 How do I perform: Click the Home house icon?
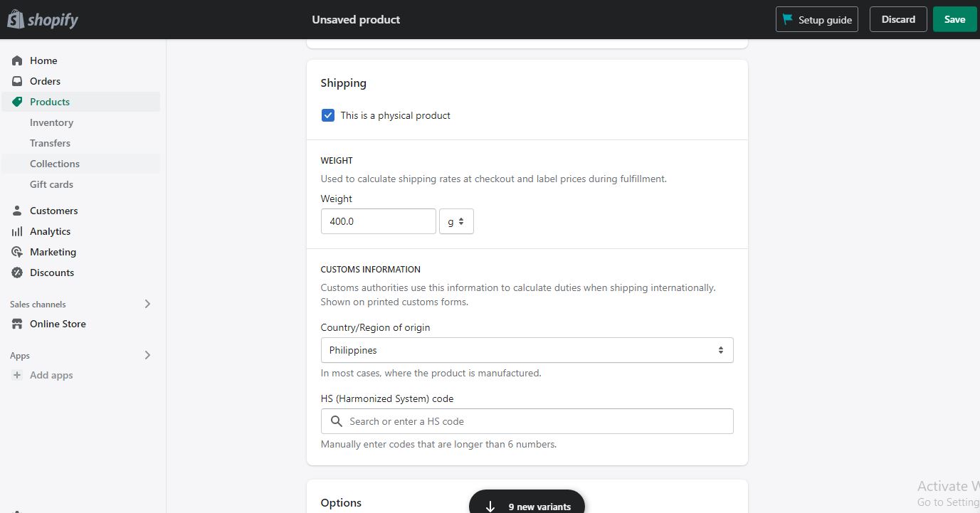point(17,60)
